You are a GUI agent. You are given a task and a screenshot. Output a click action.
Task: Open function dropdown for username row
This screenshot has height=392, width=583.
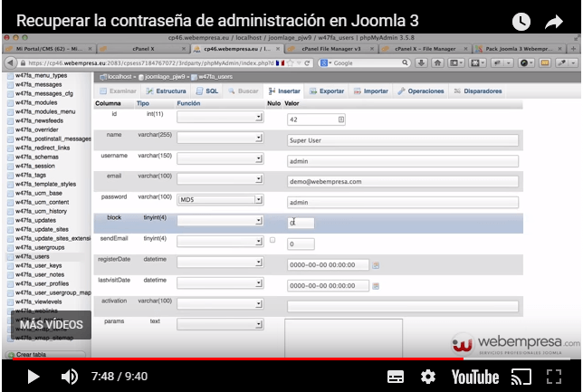[x=220, y=158]
